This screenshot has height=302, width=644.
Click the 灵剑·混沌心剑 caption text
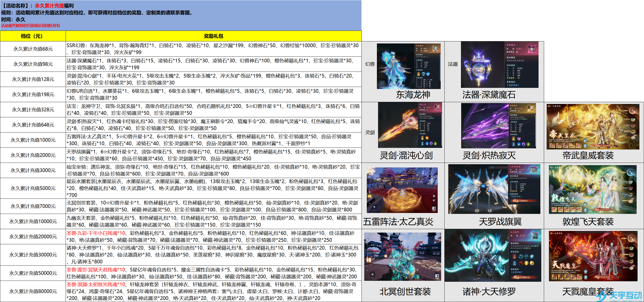click(406, 155)
